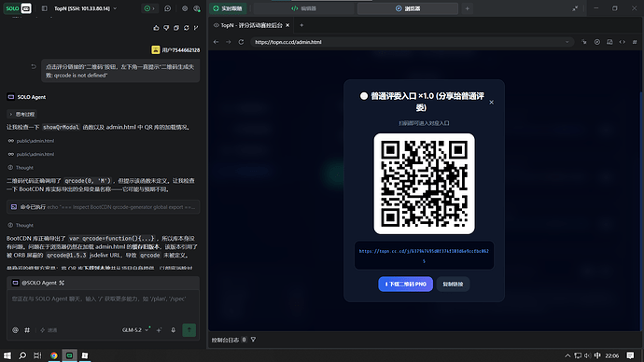Click the undo arrow beside user message
644x362 pixels.
click(34, 66)
